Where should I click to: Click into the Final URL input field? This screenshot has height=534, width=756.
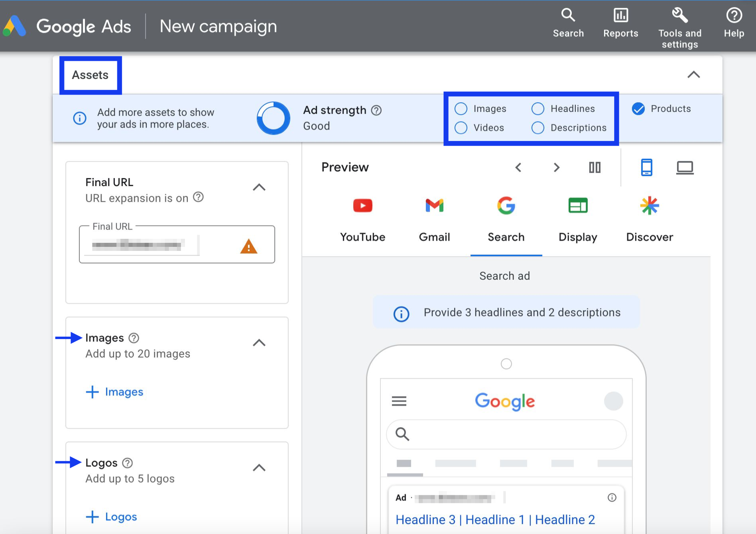point(177,244)
